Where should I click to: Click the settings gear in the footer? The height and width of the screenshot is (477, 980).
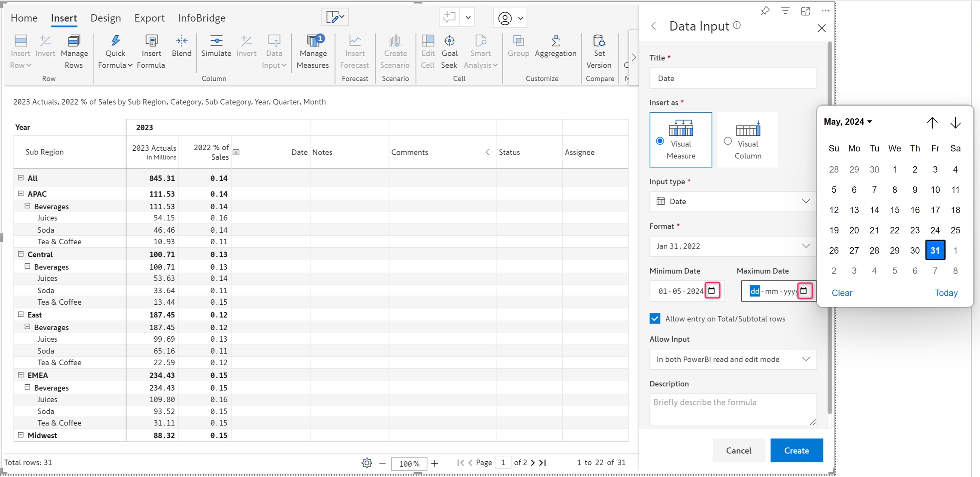tap(367, 463)
